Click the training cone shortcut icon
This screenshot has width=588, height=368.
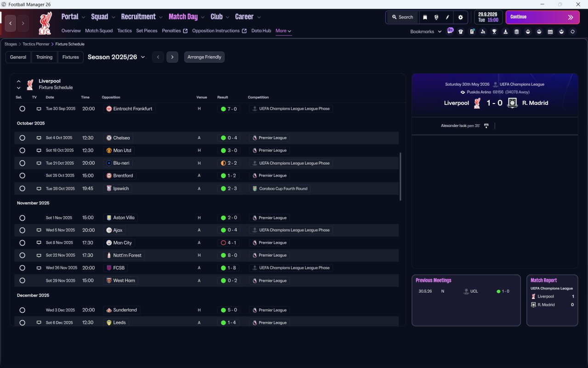[x=505, y=32]
